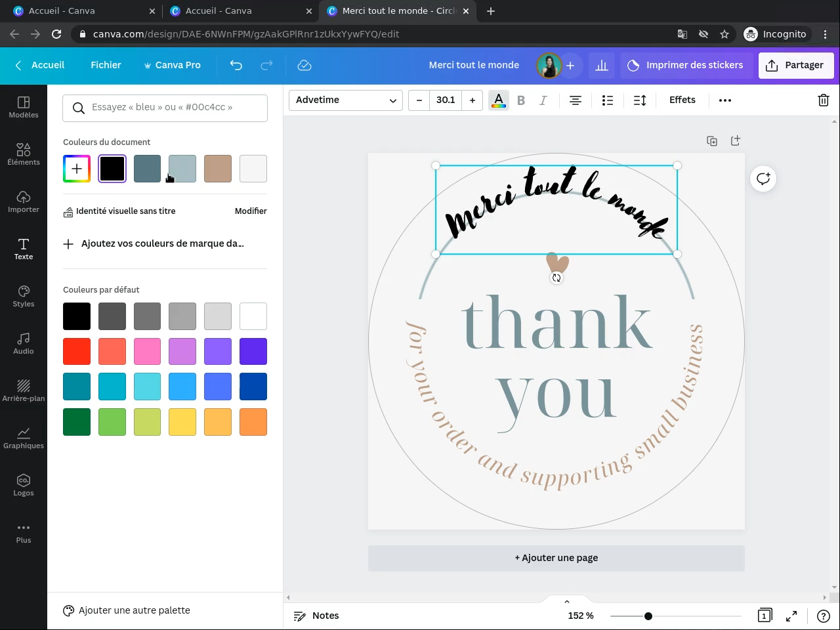Click Ajouter une page
The height and width of the screenshot is (630, 840).
coord(556,558)
